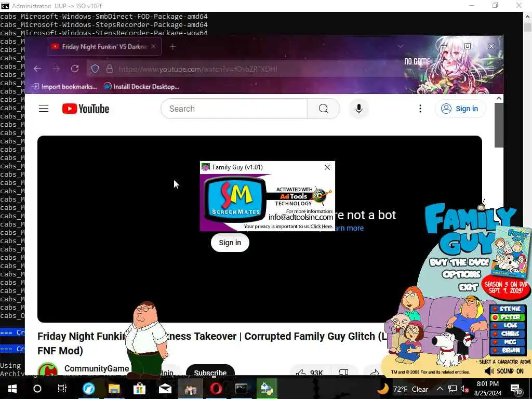Image resolution: width=532 pixels, height=399 pixels.
Task: Open Mail app from taskbar
Action: (x=165, y=389)
